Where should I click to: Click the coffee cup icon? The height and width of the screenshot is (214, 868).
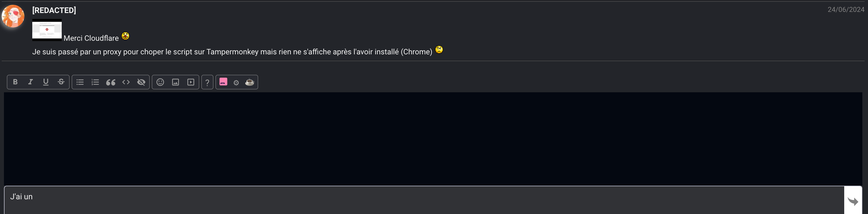tap(249, 82)
